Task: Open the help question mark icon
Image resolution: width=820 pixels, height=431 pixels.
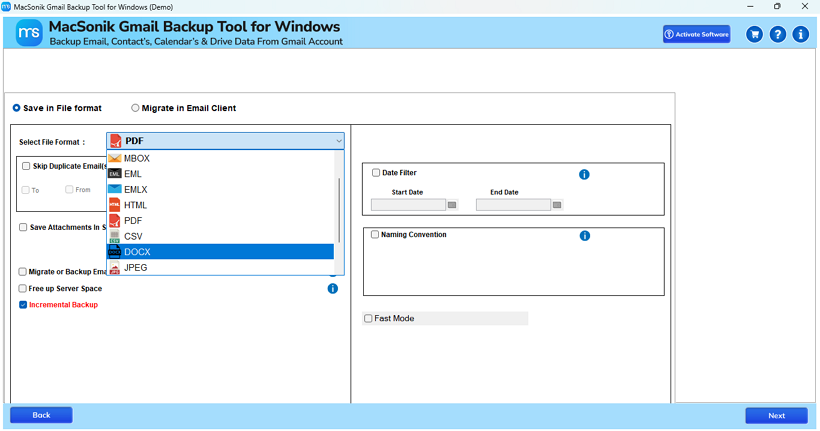Action: [778, 35]
